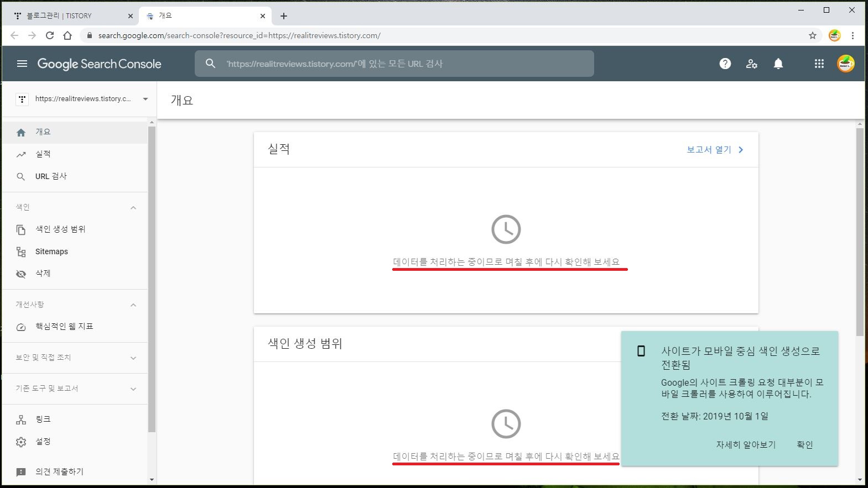The width and height of the screenshot is (868, 488).
Task: Click 보고서 열기 in 실적 card
Action: coord(715,150)
